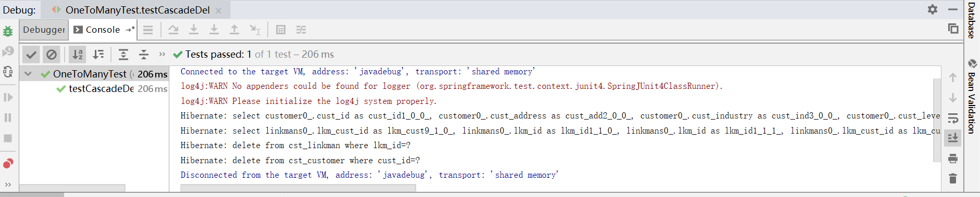
Task: Open the Database side panel
Action: coord(972,21)
